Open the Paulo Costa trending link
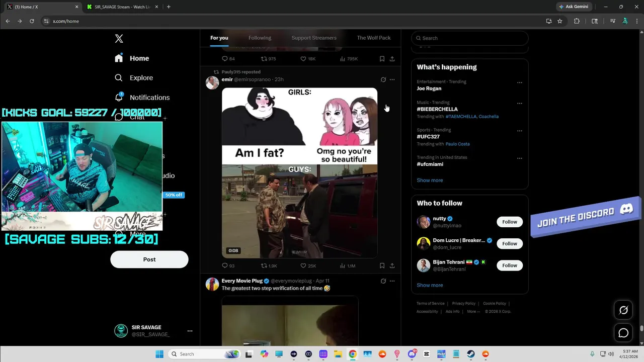The height and width of the screenshot is (362, 644). [457, 144]
